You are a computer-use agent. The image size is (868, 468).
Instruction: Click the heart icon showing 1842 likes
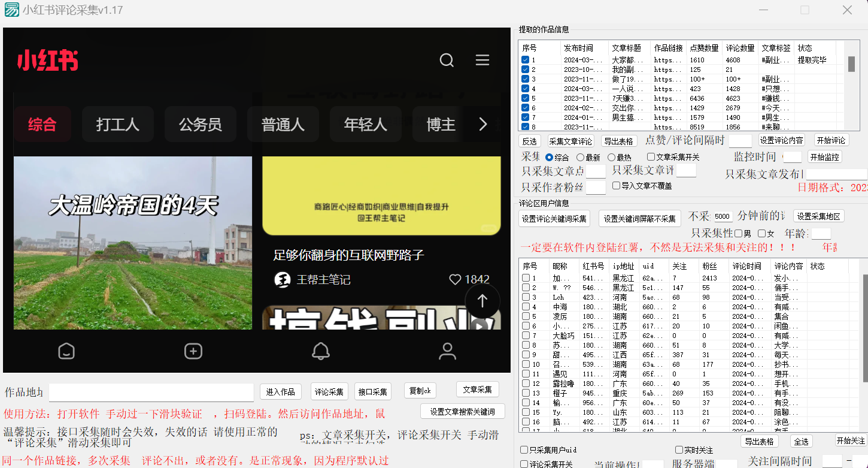click(455, 279)
